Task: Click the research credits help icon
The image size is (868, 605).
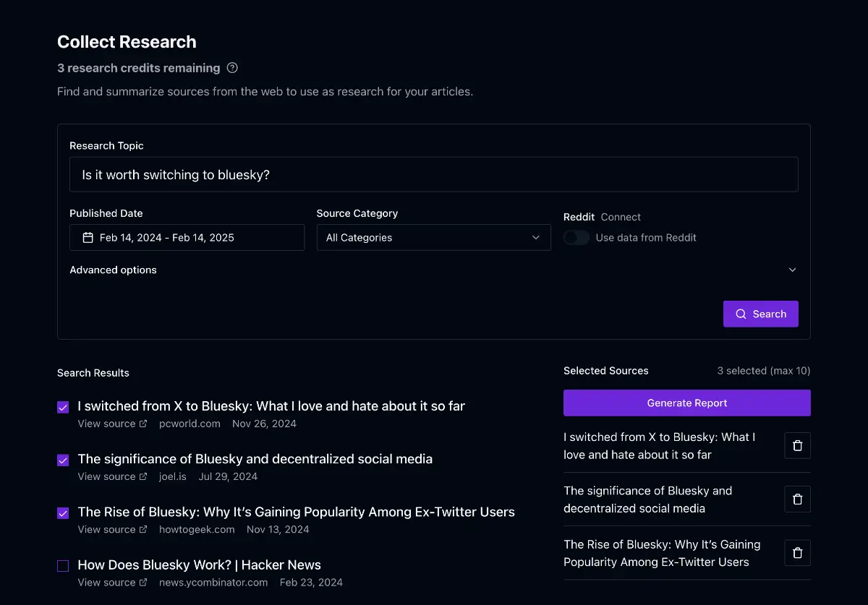Action: (232, 68)
